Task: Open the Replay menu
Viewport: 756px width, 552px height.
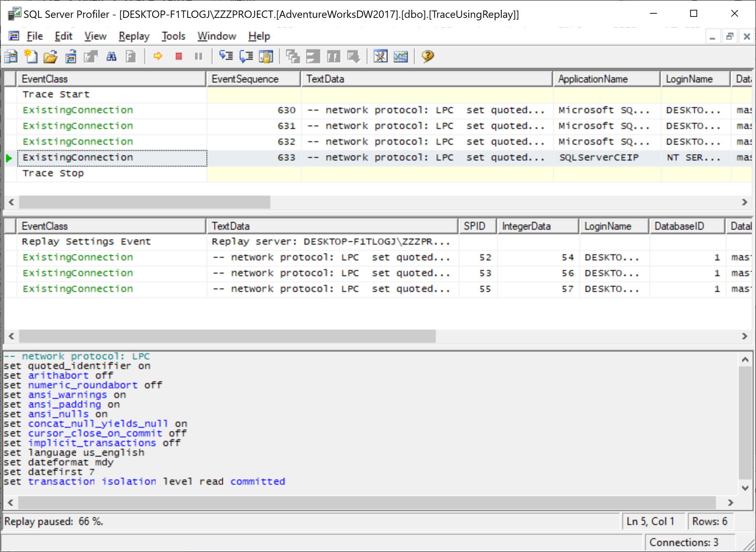Action: pos(134,36)
